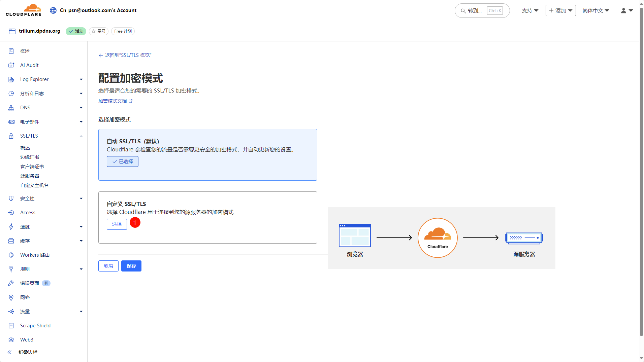Go to 源服务器 submenu item
This screenshot has width=644, height=362.
(30, 176)
